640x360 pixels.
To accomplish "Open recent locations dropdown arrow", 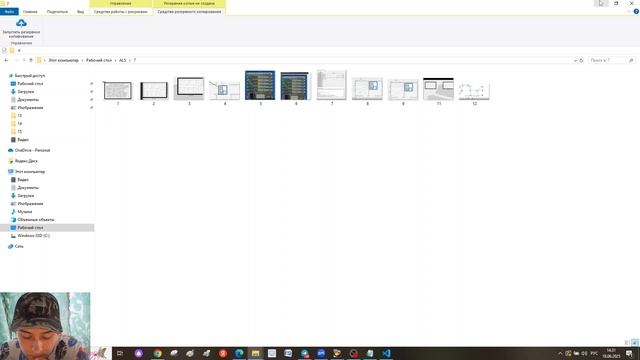I will 24,60.
